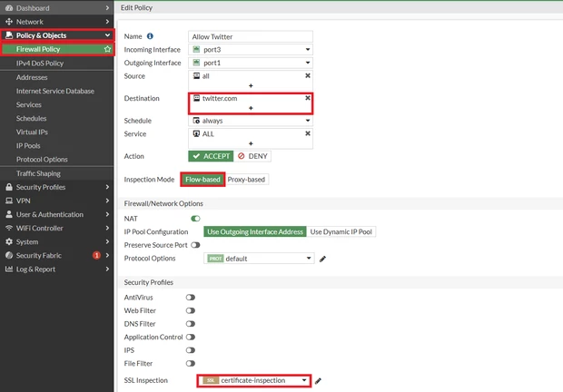The height and width of the screenshot is (392, 563).
Task: Enable the DNS Filter toggle
Action: [x=191, y=324]
